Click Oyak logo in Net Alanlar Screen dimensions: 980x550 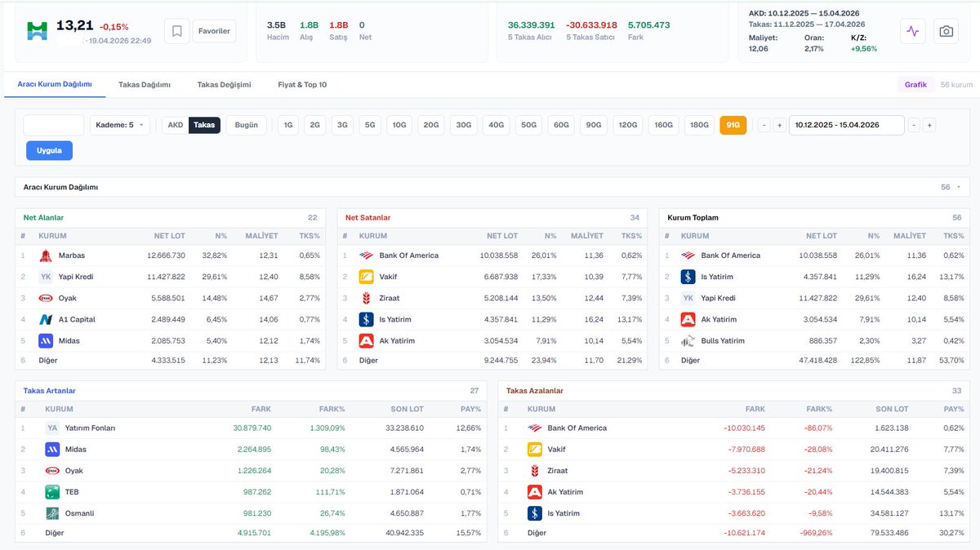tap(46, 298)
